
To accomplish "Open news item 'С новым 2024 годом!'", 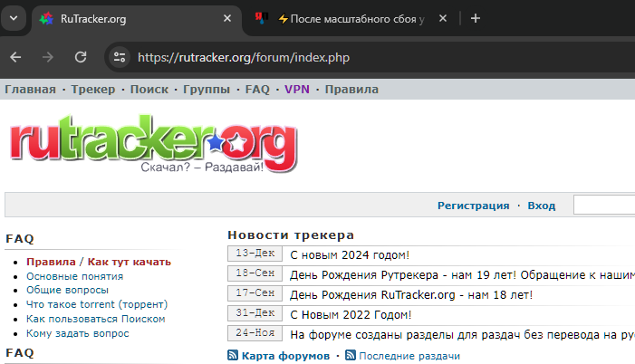I will [x=350, y=255].
